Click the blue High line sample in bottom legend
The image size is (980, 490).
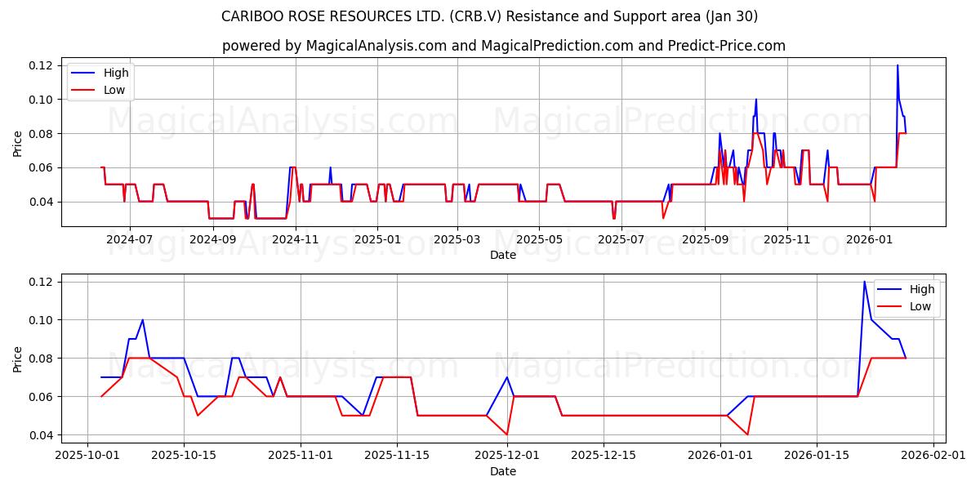point(891,289)
